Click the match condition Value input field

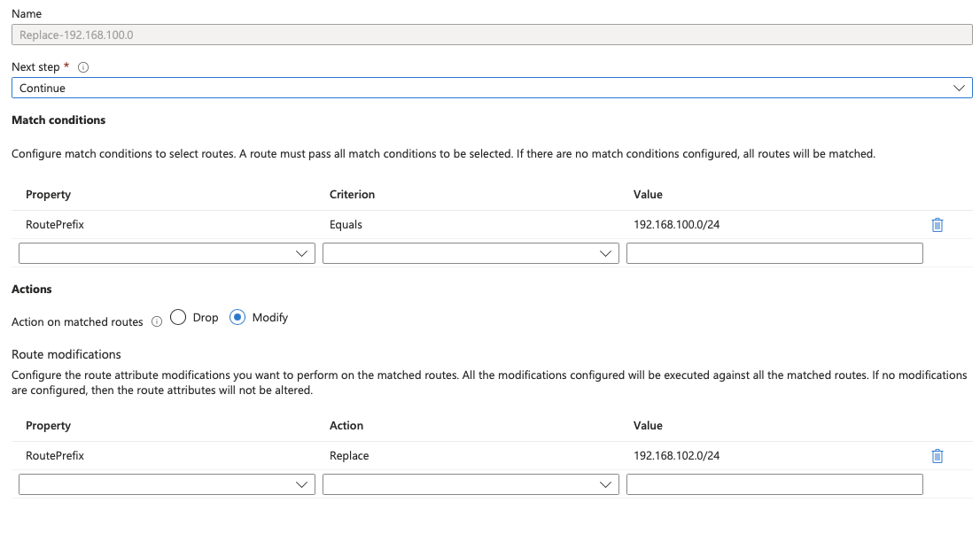[x=774, y=253]
